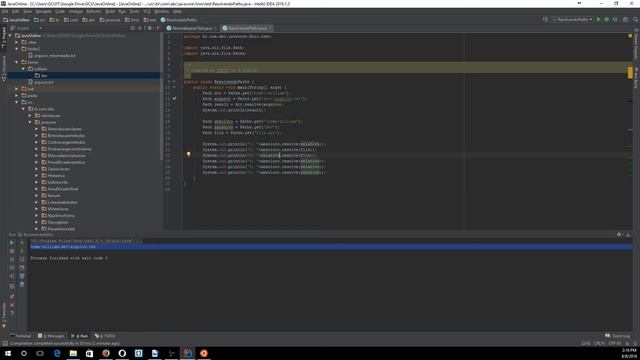Toggle the Project tool window side tab
Screen dimensions: 640x360
point(4,38)
